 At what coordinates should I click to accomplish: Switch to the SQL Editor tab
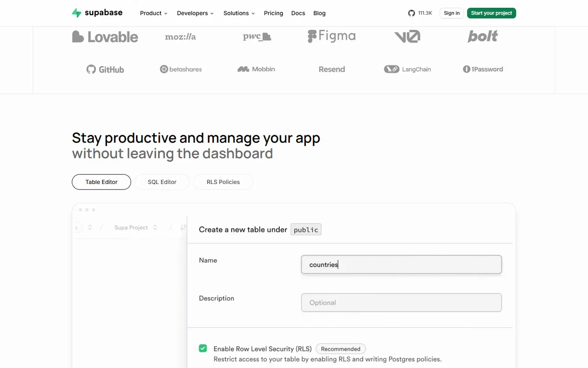click(x=162, y=182)
